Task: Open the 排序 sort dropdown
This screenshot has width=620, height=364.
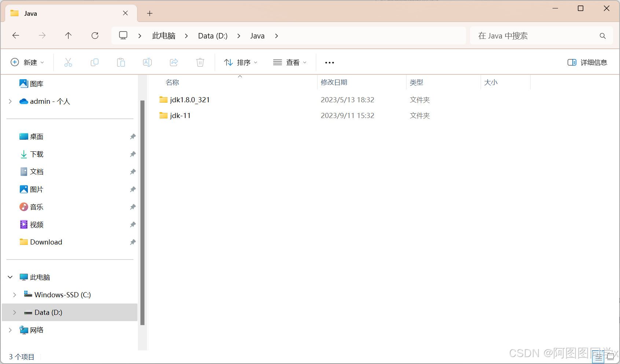Action: coord(240,62)
